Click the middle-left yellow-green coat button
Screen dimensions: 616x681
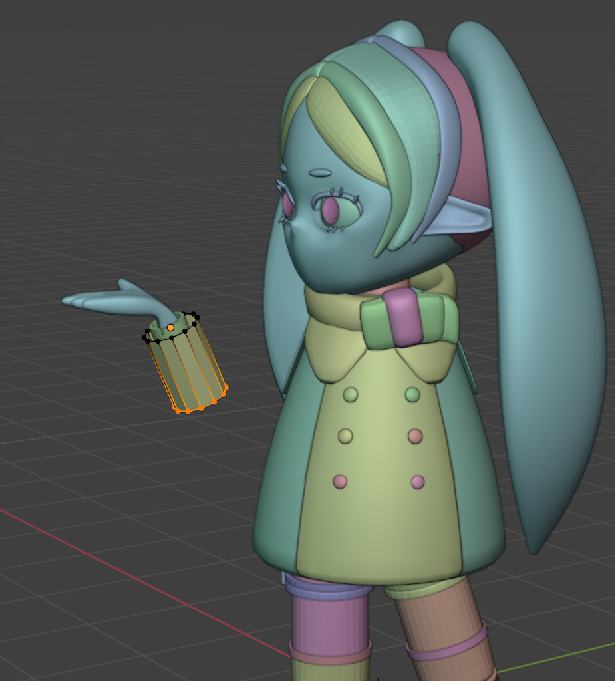coord(345,436)
